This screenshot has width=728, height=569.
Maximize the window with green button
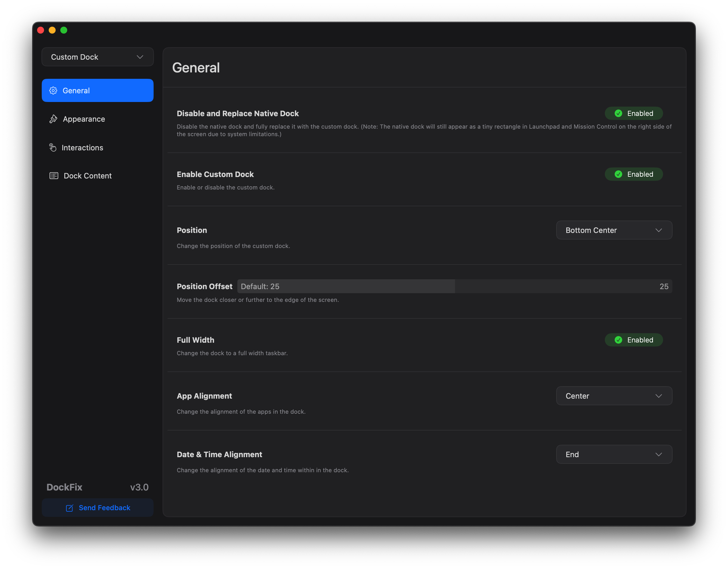pos(64,30)
